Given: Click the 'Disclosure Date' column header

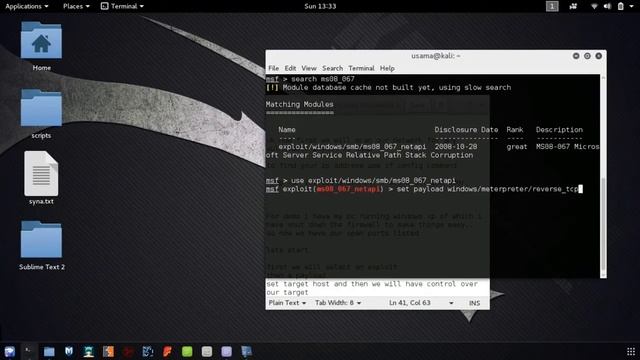Looking at the screenshot, I should 466,129.
